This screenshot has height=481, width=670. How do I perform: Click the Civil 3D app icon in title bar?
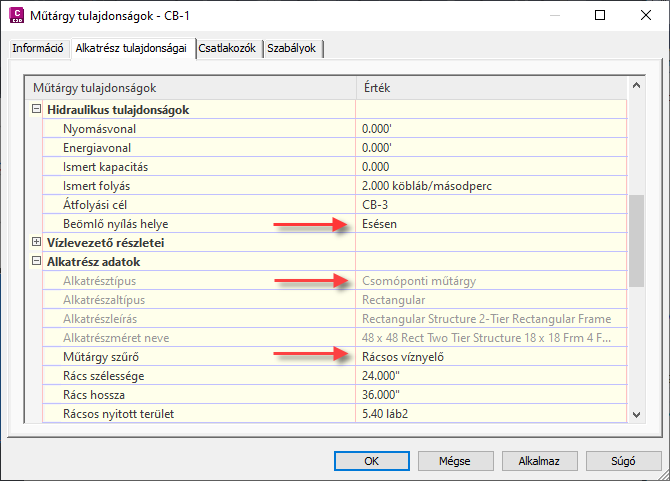click(x=17, y=16)
